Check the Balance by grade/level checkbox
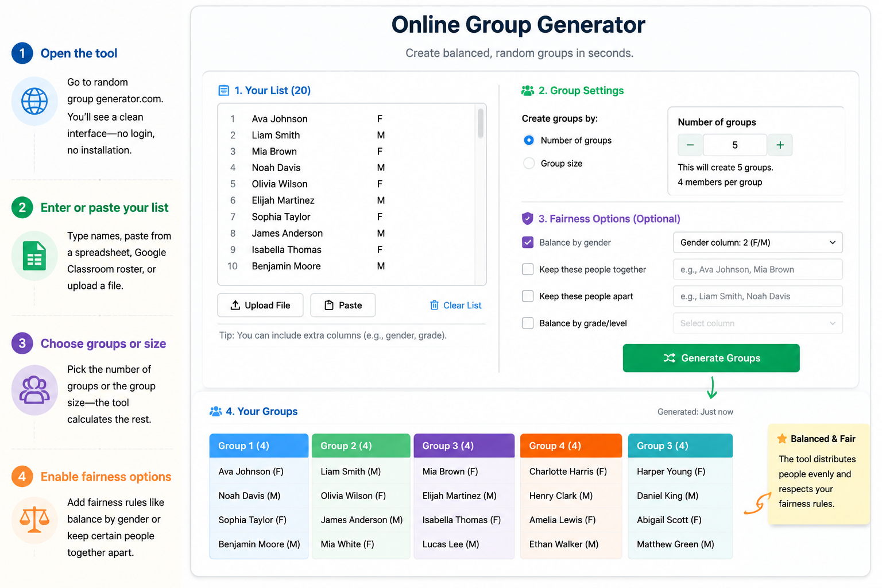 [528, 323]
